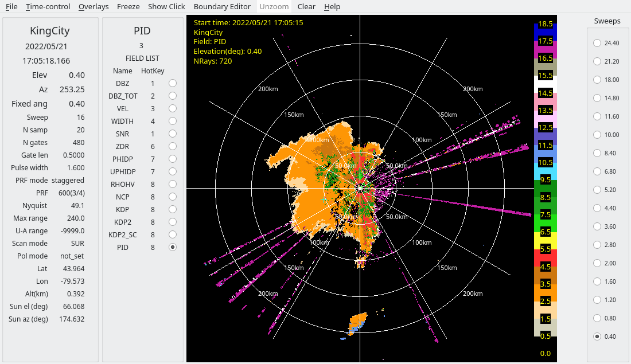
Task: Open the Boundary Editor
Action: pyautogui.click(x=222, y=7)
